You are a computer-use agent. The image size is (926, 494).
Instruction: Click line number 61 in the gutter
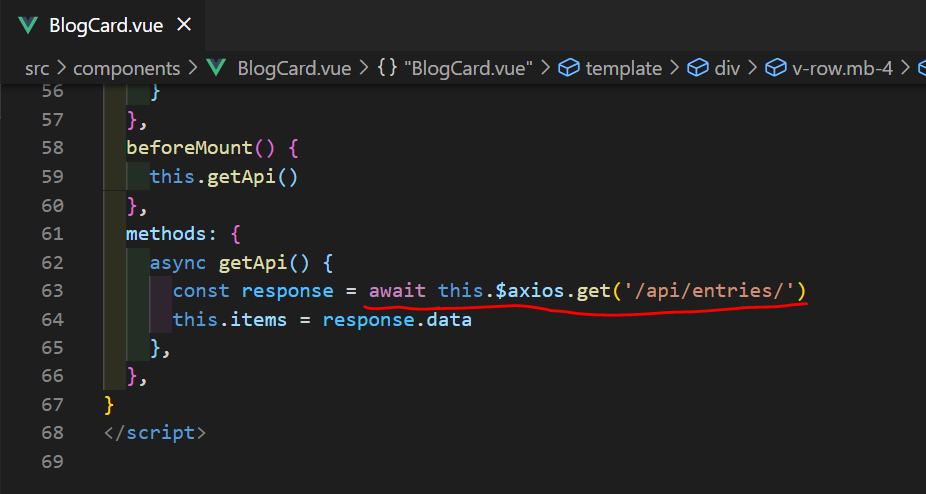[x=52, y=233]
